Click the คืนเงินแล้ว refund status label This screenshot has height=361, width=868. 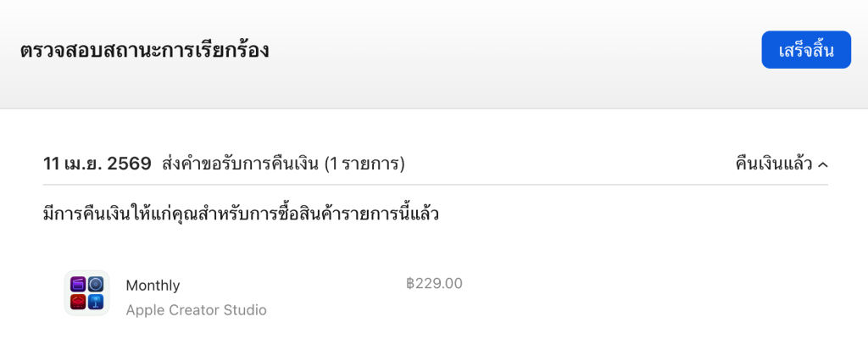point(774,164)
